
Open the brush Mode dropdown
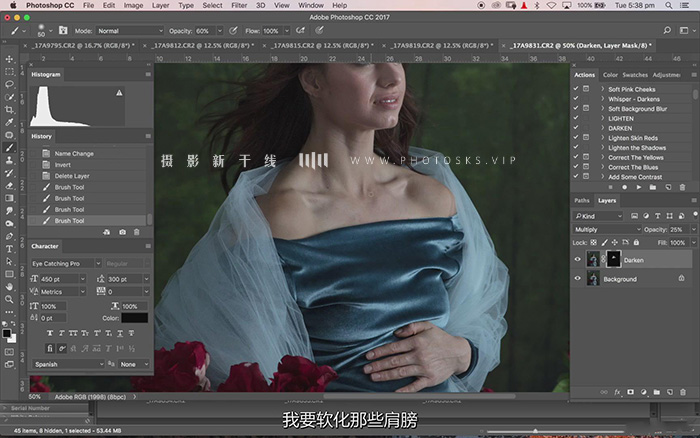[130, 31]
